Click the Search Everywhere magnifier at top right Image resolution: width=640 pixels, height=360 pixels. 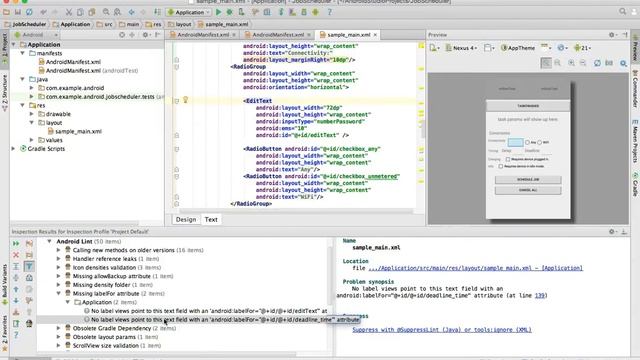pos(622,12)
